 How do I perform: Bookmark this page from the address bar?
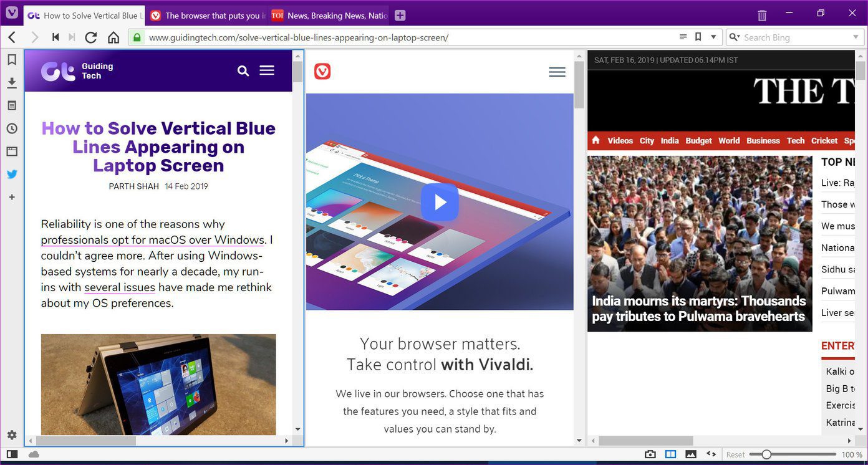click(x=698, y=37)
